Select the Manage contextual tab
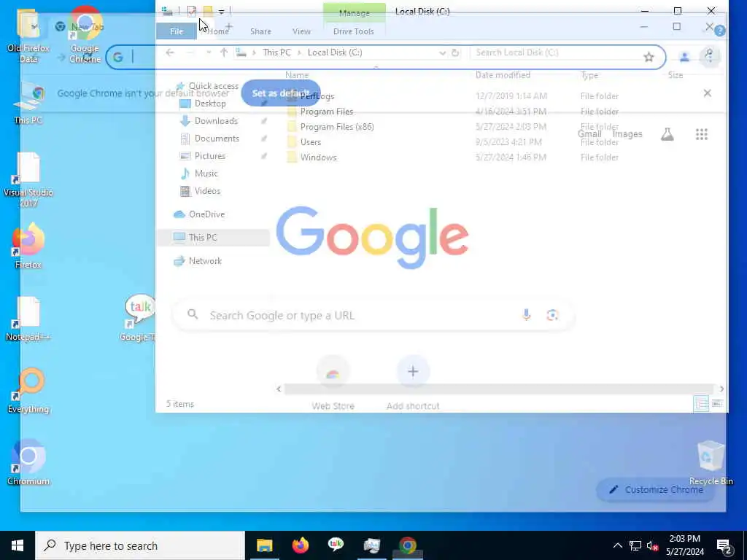This screenshot has width=747, height=560. coord(354,13)
